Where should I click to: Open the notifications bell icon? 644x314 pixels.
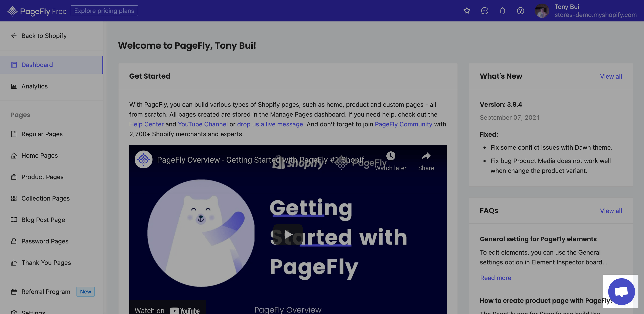click(x=502, y=11)
